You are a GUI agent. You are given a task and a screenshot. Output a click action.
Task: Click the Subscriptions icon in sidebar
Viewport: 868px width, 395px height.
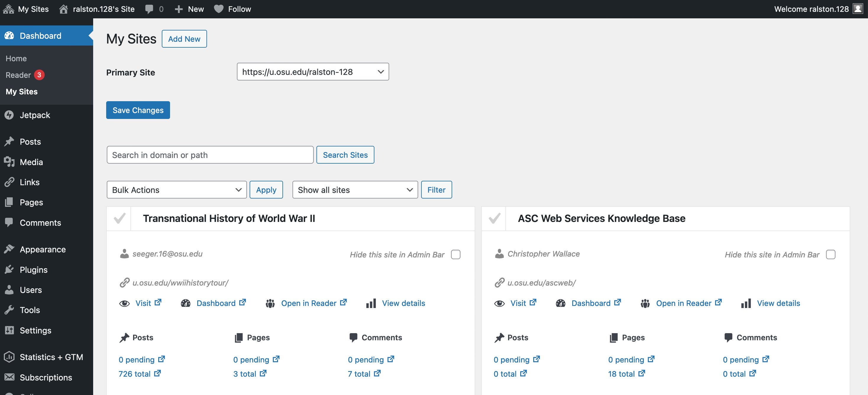(9, 377)
